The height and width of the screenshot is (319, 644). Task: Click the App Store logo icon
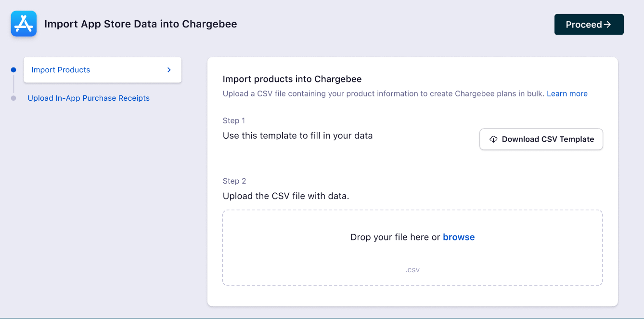point(24,24)
